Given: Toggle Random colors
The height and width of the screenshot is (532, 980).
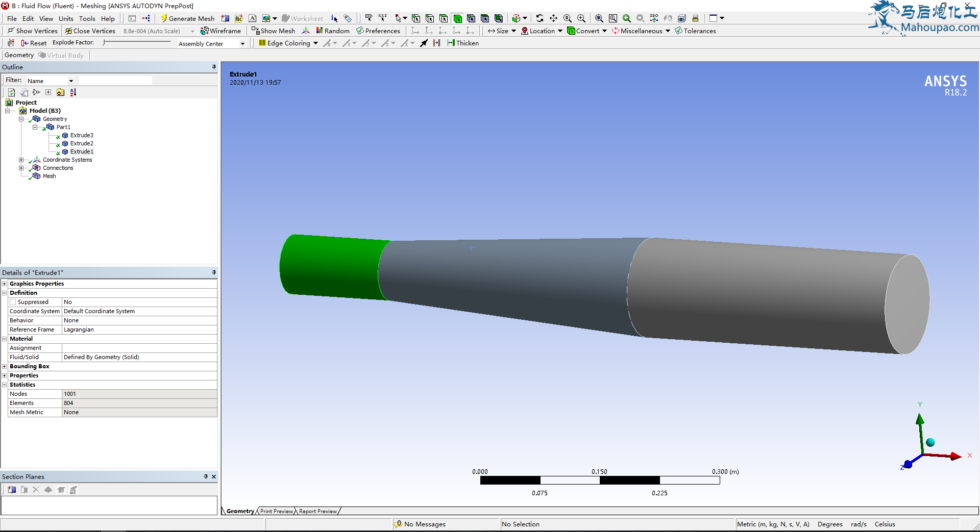Looking at the screenshot, I should [333, 31].
